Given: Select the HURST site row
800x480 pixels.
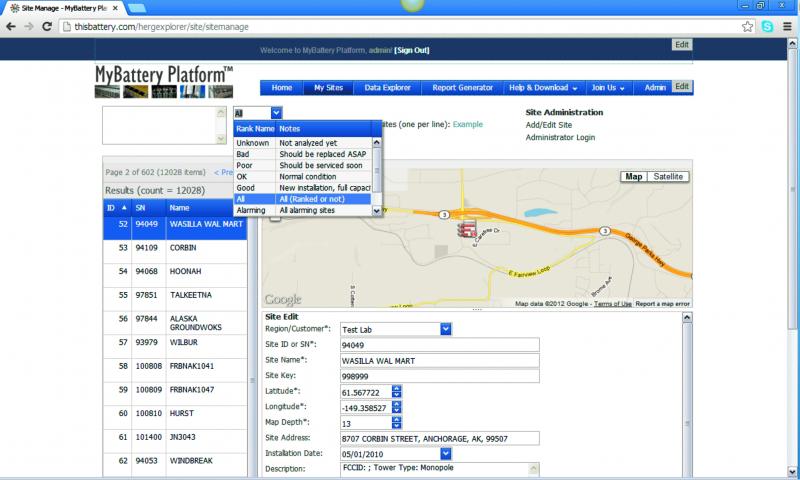Looking at the screenshot, I should (175, 417).
